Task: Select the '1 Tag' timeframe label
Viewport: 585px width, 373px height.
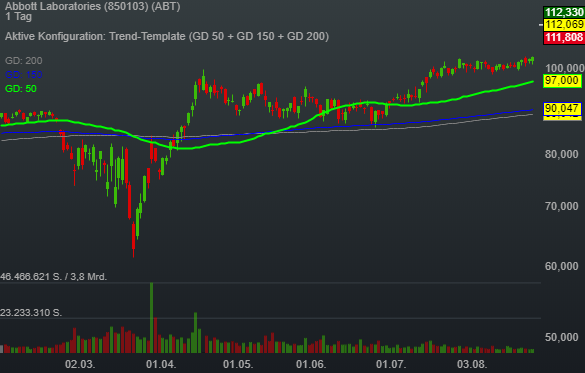Action: click(x=19, y=16)
